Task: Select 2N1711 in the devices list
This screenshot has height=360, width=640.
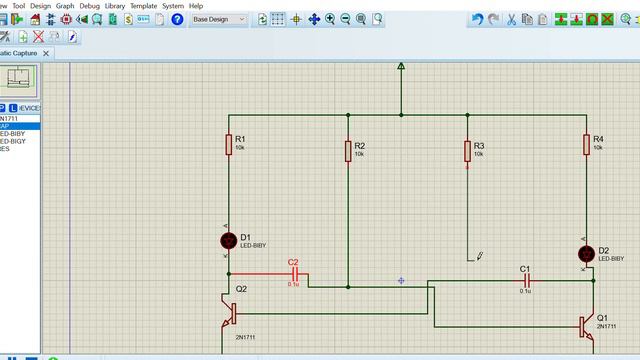Action: click(x=20, y=118)
